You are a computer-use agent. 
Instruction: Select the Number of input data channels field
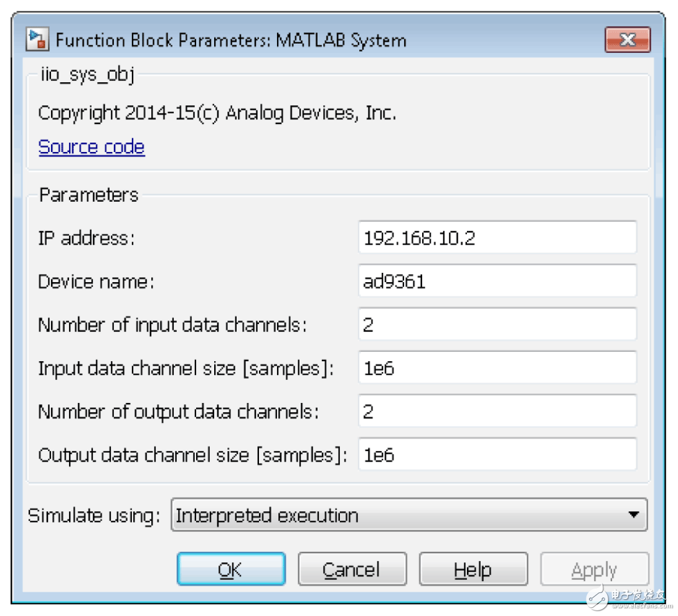tap(497, 325)
